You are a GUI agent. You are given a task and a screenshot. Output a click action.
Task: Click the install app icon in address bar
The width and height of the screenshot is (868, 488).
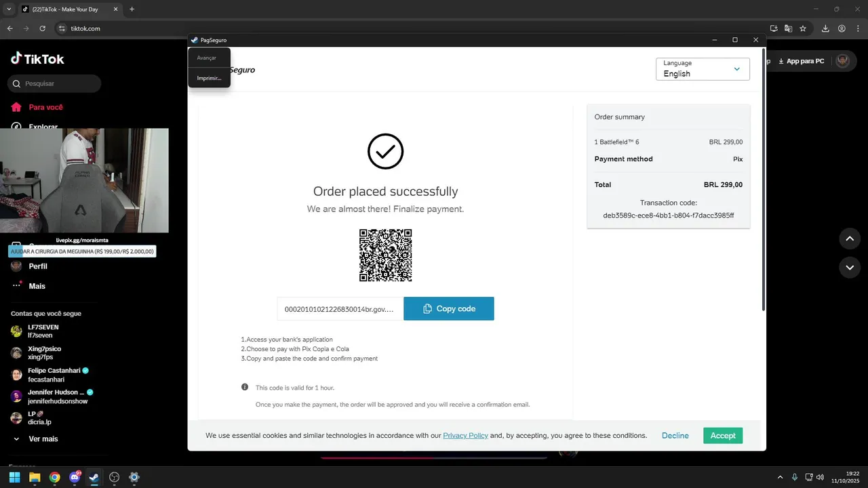coord(774,28)
